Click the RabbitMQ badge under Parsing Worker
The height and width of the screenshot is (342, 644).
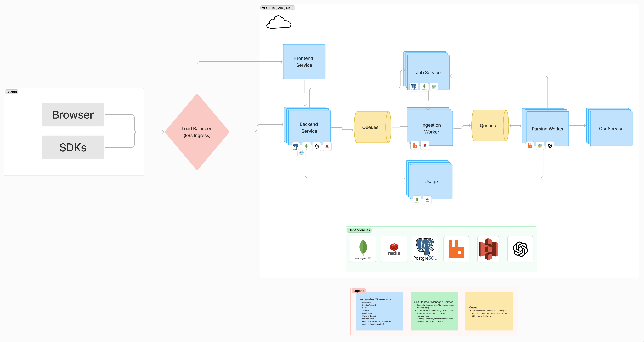(530, 146)
